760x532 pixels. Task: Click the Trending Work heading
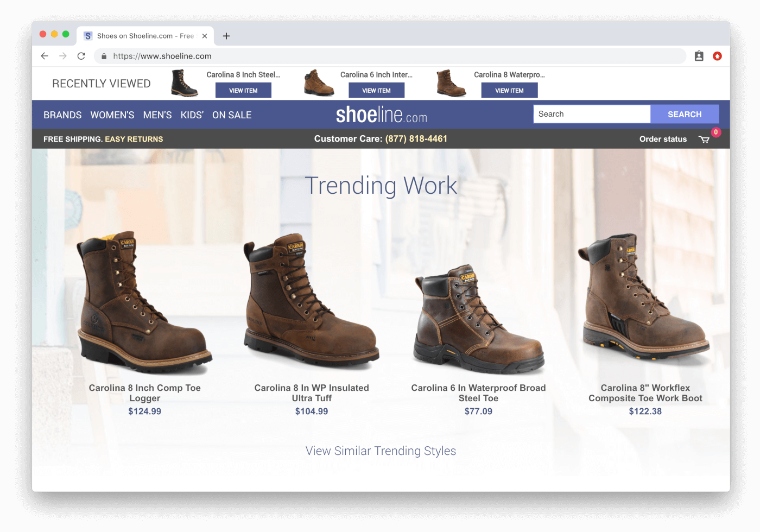click(381, 186)
